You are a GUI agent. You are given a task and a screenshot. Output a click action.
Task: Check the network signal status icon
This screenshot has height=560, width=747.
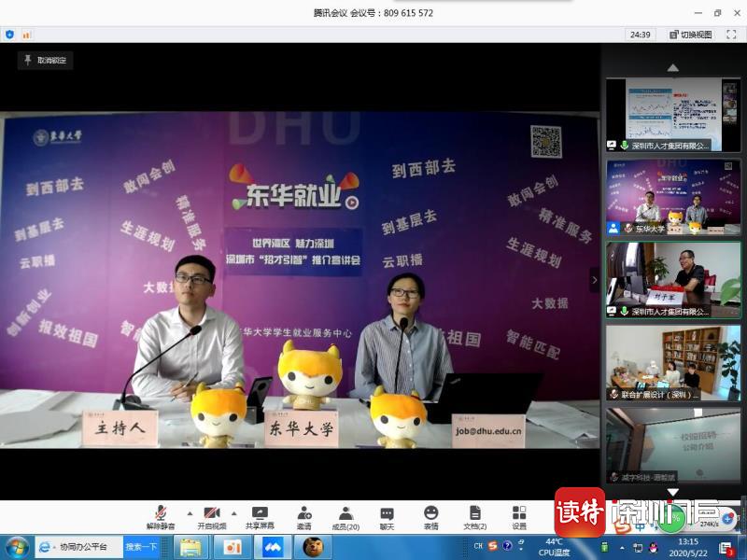click(x=26, y=35)
